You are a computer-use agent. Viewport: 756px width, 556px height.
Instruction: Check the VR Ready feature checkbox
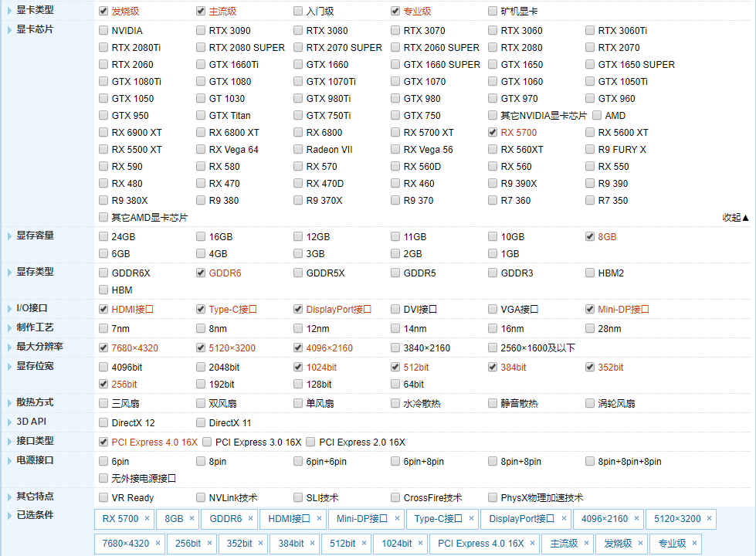pos(104,498)
